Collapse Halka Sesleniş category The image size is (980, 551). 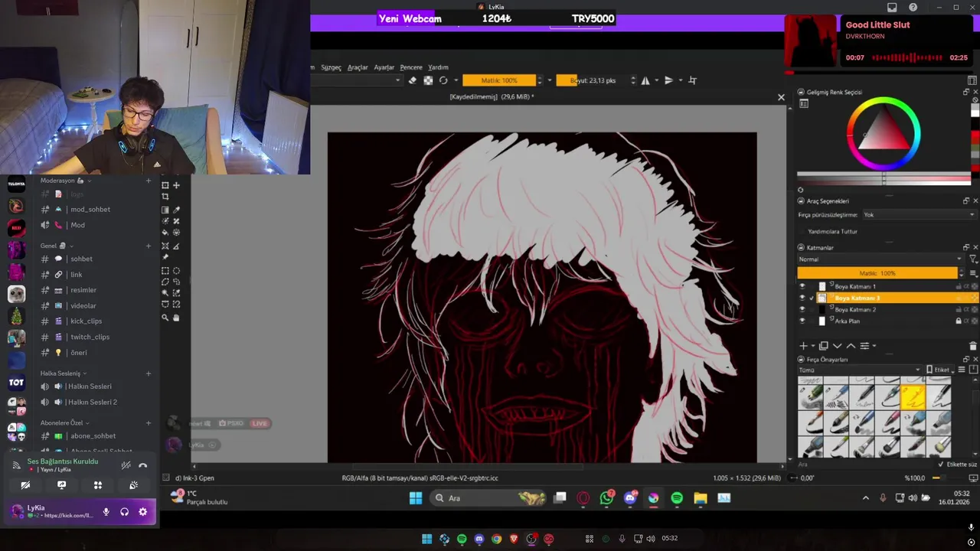[63, 373]
